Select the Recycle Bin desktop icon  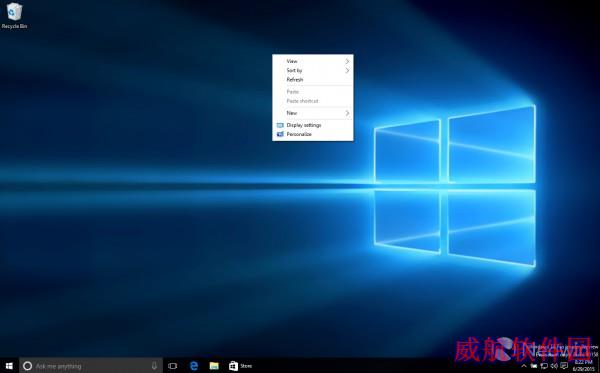[x=14, y=16]
